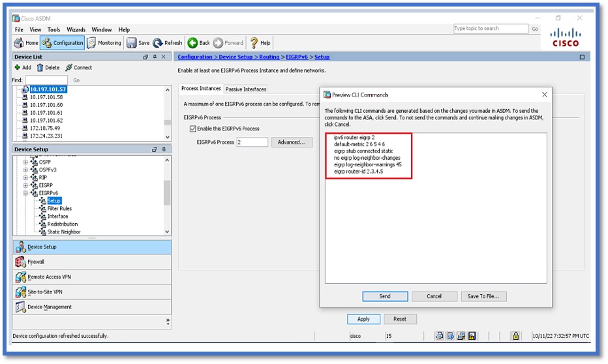
Task: Click Go beside the topic search box
Action: click(535, 29)
